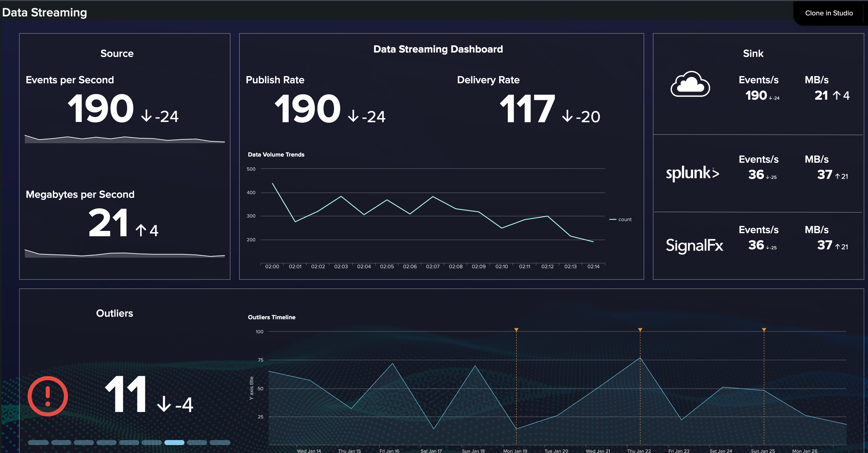Click the Clone in Studio button
Screen dimensions: 868x453
coord(829,13)
